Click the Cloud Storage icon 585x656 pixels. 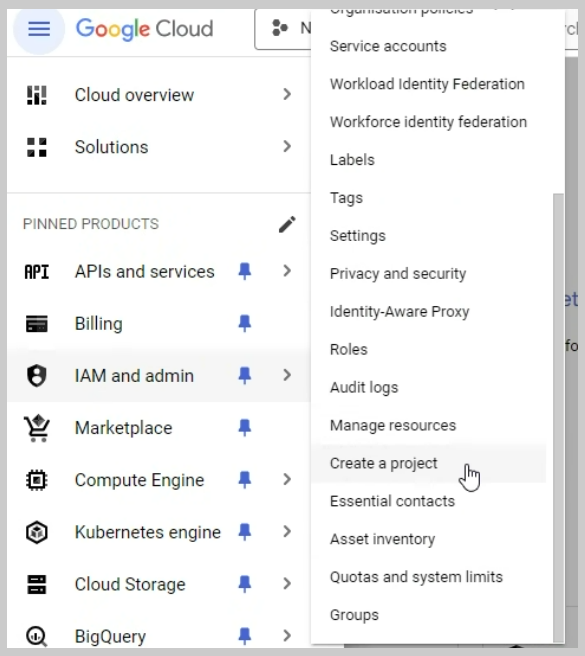click(37, 584)
